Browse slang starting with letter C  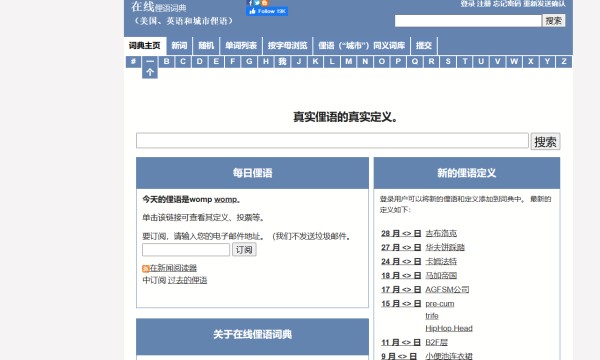183,62
